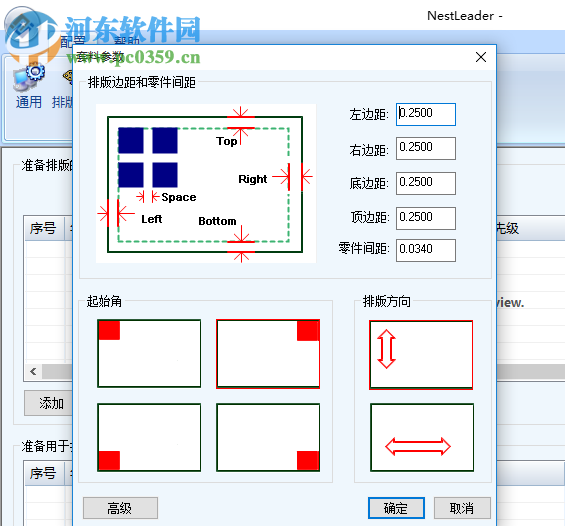Click the 序号 column header in upper list
This screenshot has width=565, height=526.
pyautogui.click(x=44, y=228)
